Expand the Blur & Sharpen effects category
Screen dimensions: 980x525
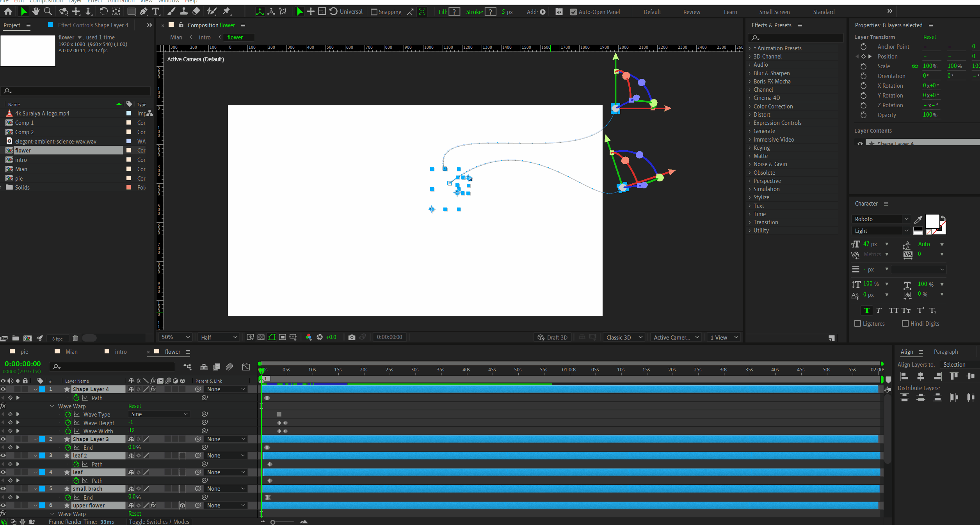750,73
